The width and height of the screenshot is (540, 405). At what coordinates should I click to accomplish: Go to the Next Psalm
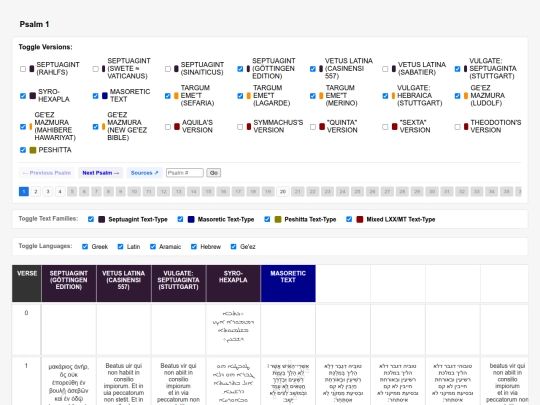click(x=101, y=173)
